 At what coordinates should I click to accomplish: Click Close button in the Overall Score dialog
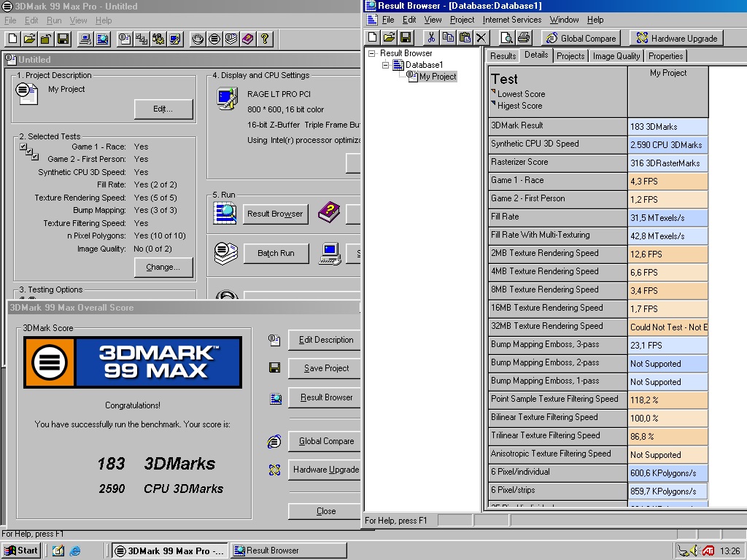click(326, 511)
